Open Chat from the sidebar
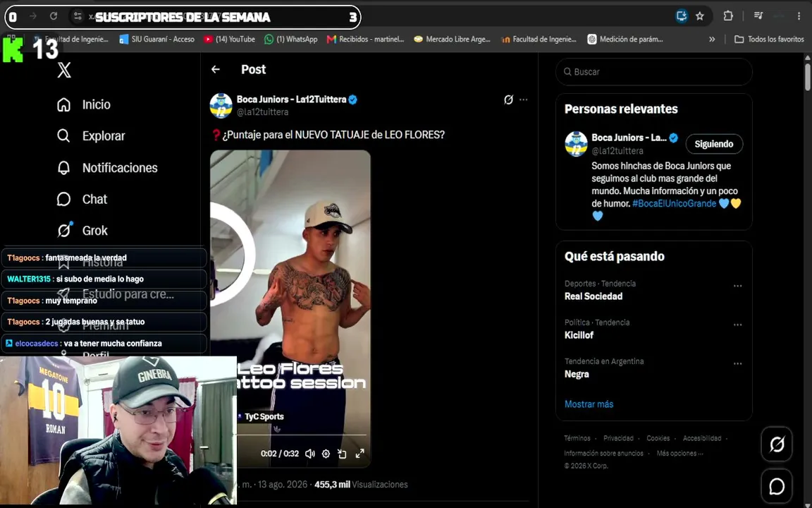This screenshot has height=508, width=812. [x=94, y=199]
